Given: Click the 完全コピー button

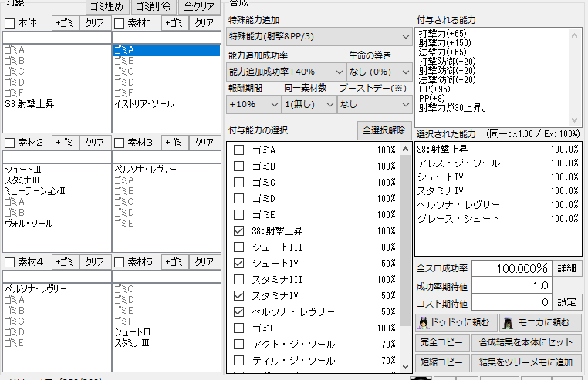Looking at the screenshot, I should (x=441, y=342).
